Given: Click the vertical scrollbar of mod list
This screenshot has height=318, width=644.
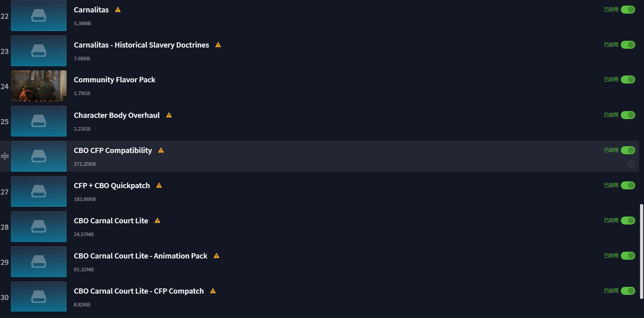Looking at the screenshot, I should pyautogui.click(x=641, y=252).
